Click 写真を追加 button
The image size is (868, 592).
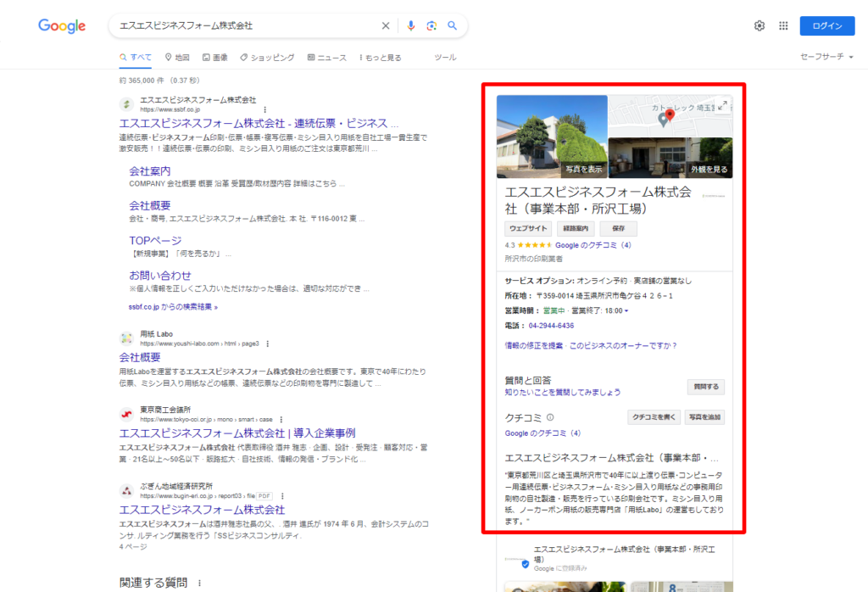[704, 417]
